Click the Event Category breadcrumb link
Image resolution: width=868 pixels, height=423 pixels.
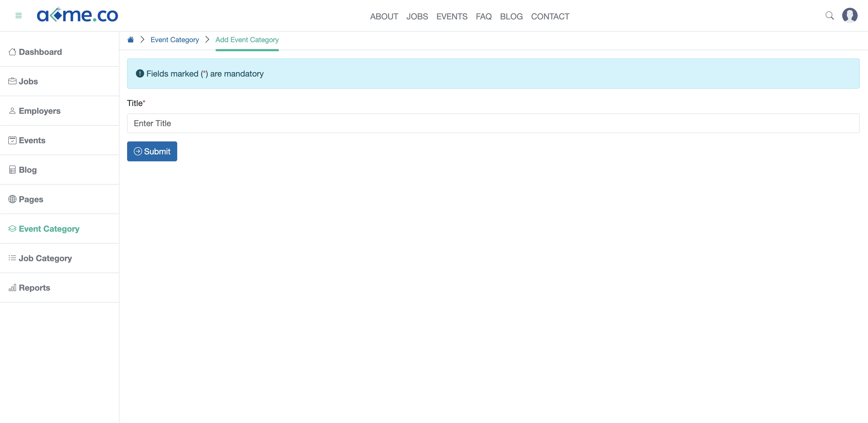click(x=175, y=40)
